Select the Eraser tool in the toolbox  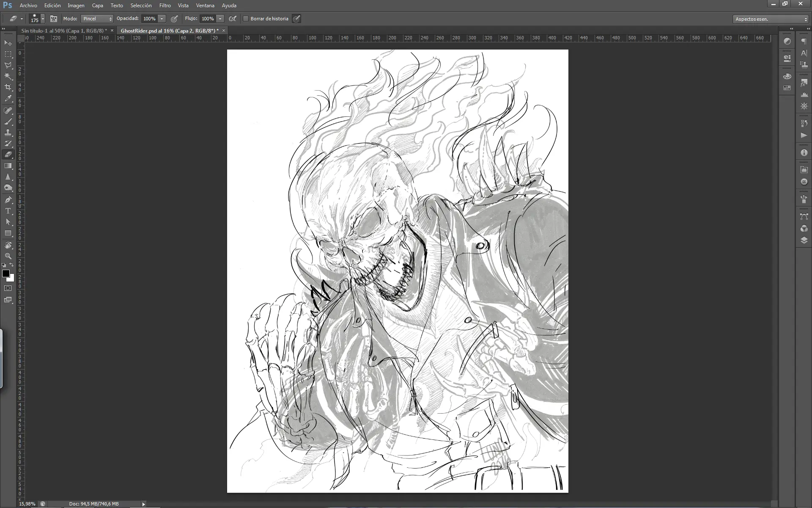(8, 155)
